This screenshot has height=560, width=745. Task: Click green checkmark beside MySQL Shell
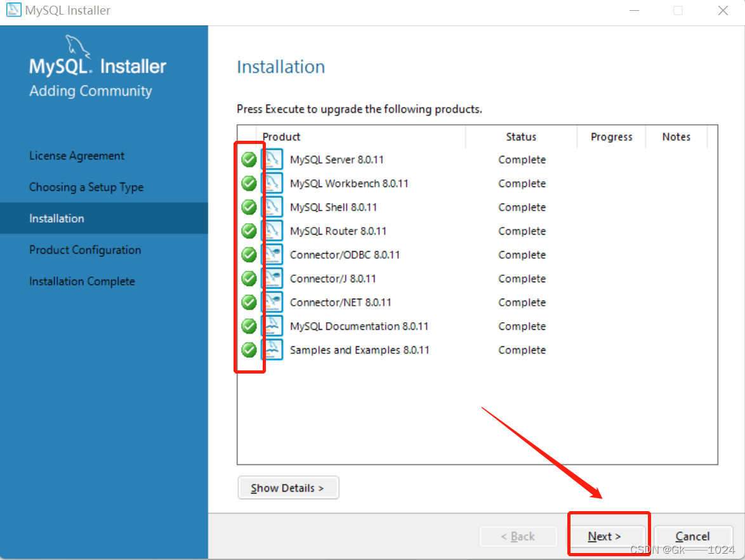249,207
